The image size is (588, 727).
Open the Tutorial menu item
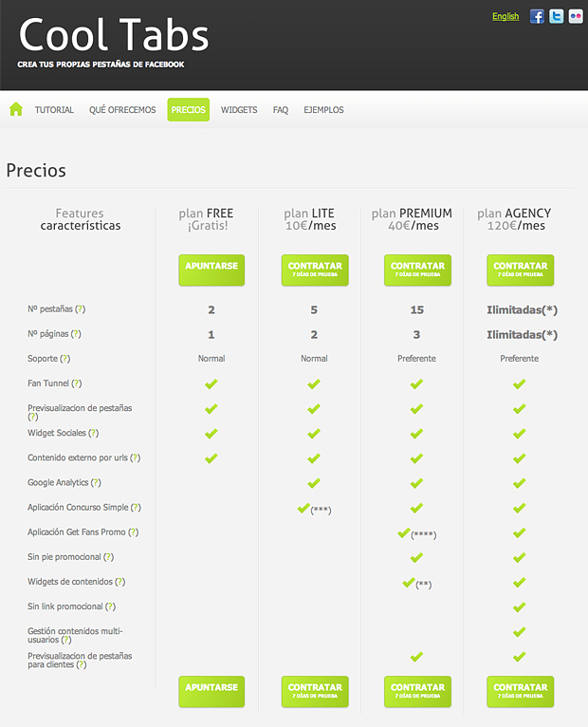54,110
